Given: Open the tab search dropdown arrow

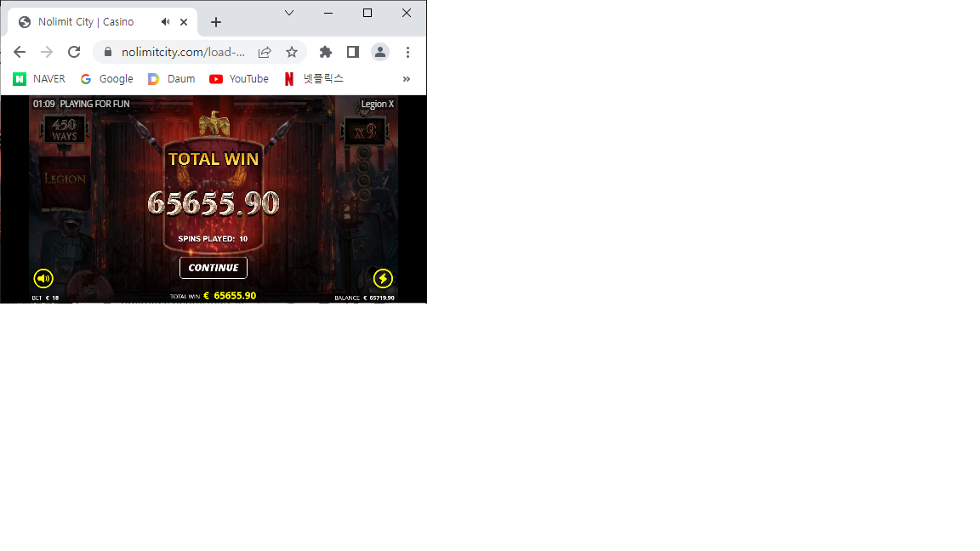Looking at the screenshot, I should (x=288, y=13).
